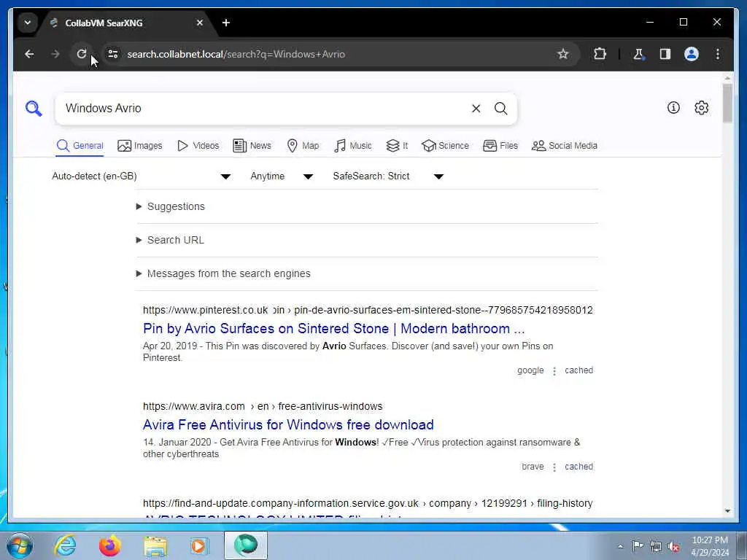This screenshot has height=560, width=747.
Task: Launch Firefox from taskbar
Action: 110,545
